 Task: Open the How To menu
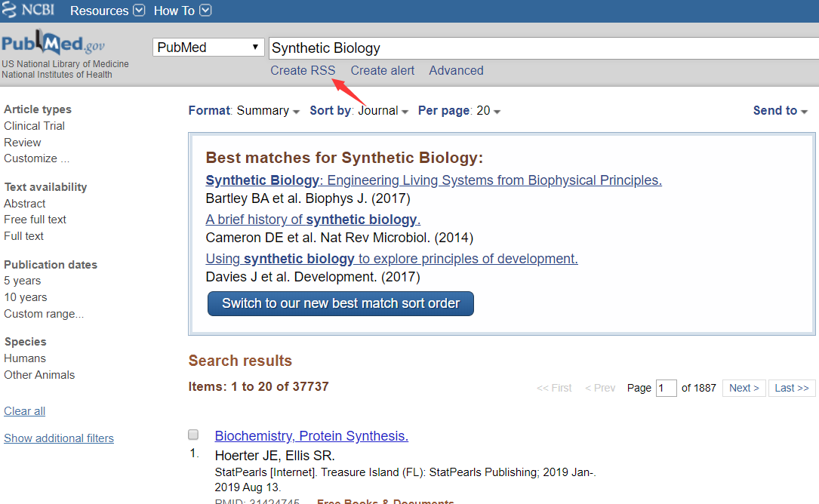182,11
